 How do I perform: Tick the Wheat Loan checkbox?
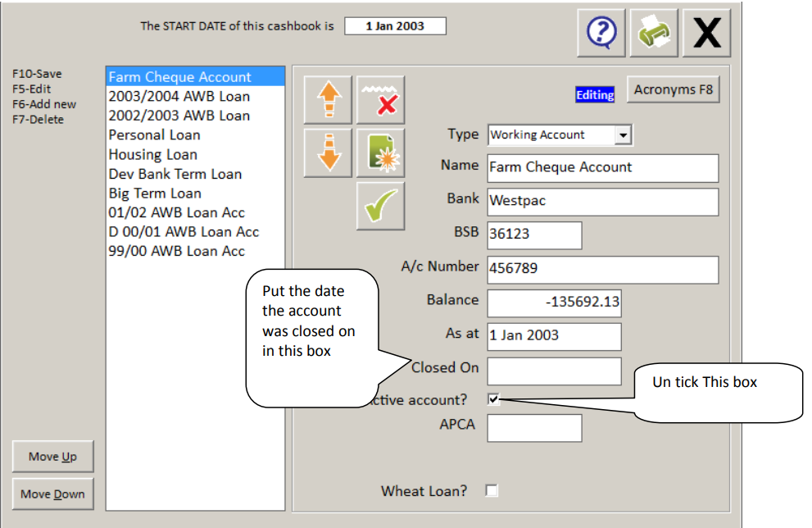coord(492,490)
